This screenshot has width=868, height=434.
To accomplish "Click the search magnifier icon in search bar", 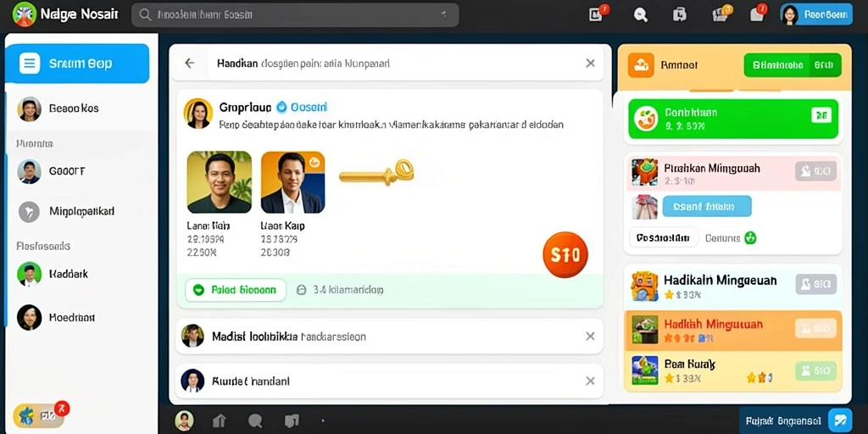I will 145,15.
